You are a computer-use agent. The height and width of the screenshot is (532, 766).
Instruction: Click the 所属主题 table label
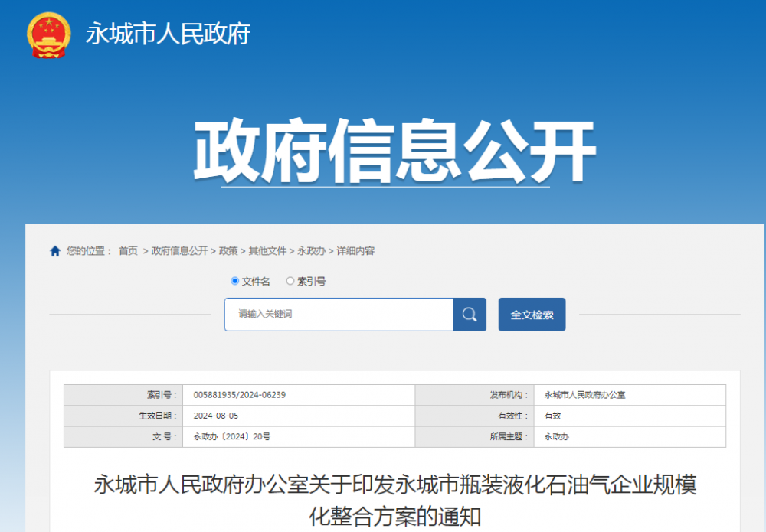(x=509, y=437)
